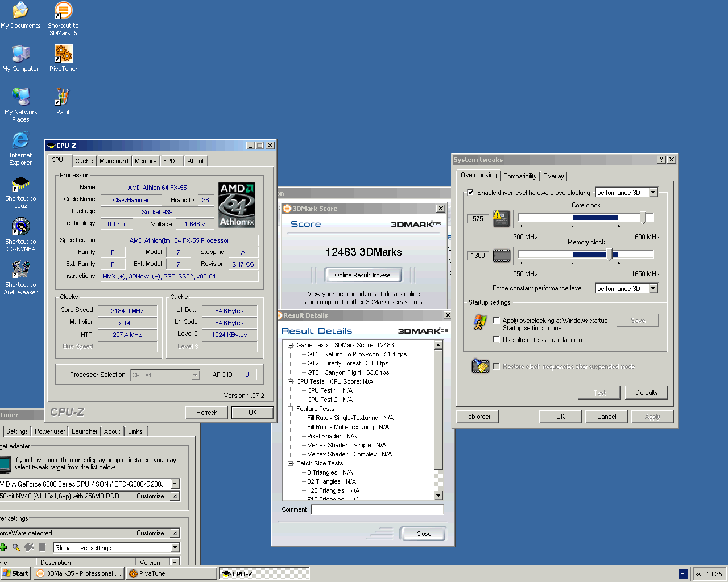The image size is (728, 582).
Task: Disable driver-level hardware overclocking checkbox
Action: tap(470, 193)
